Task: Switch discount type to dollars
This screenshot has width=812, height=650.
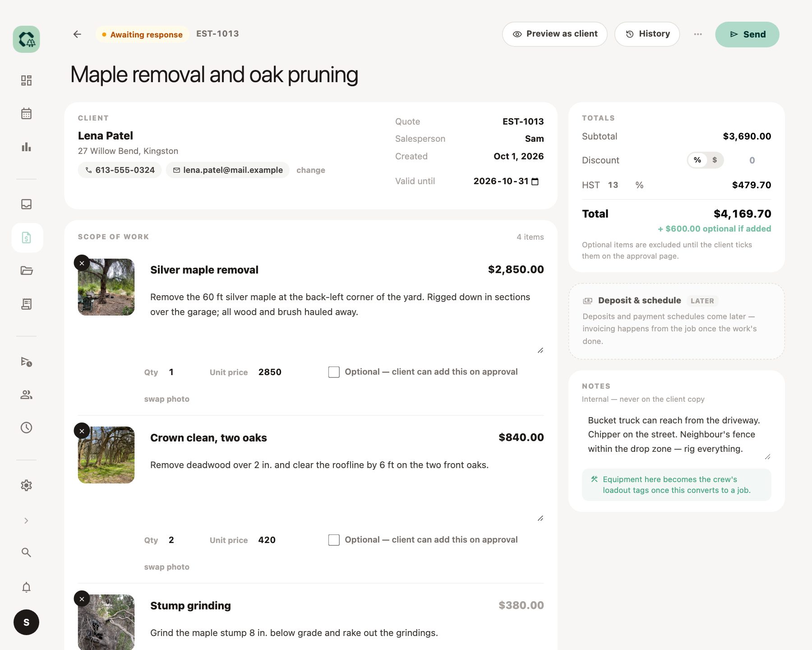Action: coord(715,160)
